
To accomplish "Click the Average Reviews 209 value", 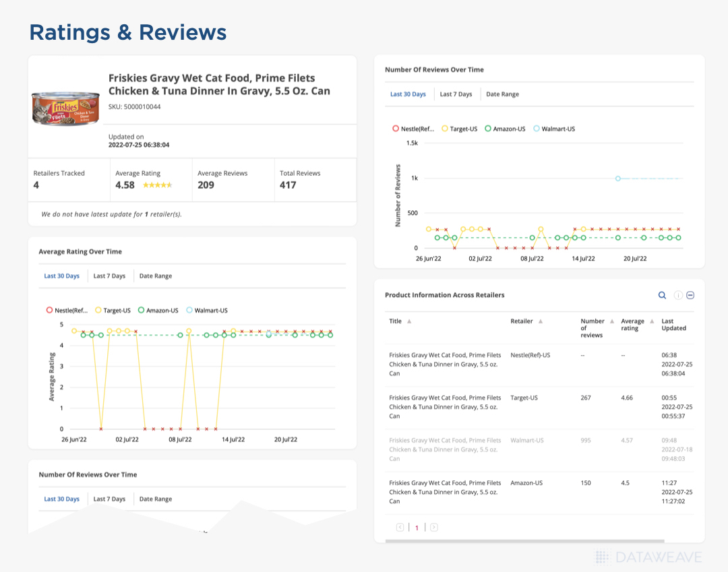I will tap(206, 185).
